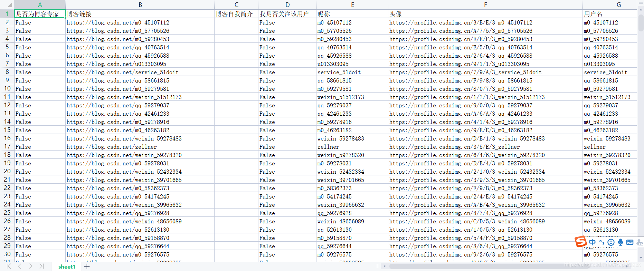The image size is (644, 271).
Task: Select header cell 博客链接
Action: [x=140, y=14]
